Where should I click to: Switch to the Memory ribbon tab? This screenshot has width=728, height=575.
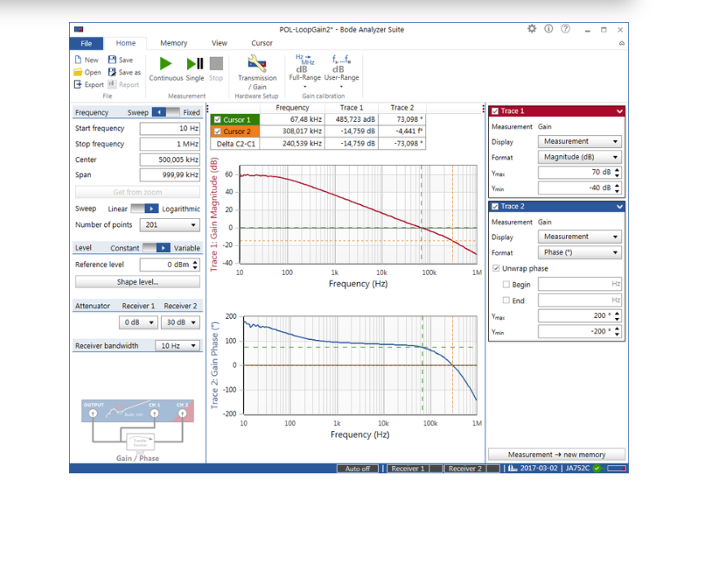click(173, 43)
